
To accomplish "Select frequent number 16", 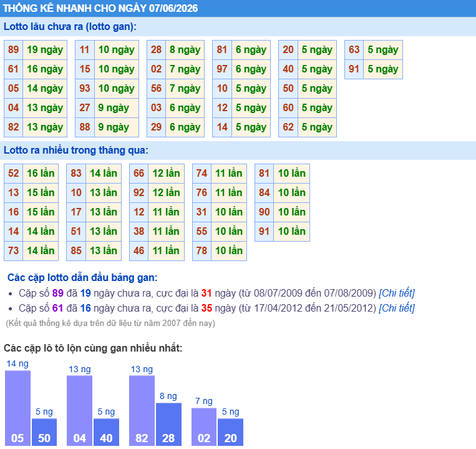I will (x=14, y=212).
